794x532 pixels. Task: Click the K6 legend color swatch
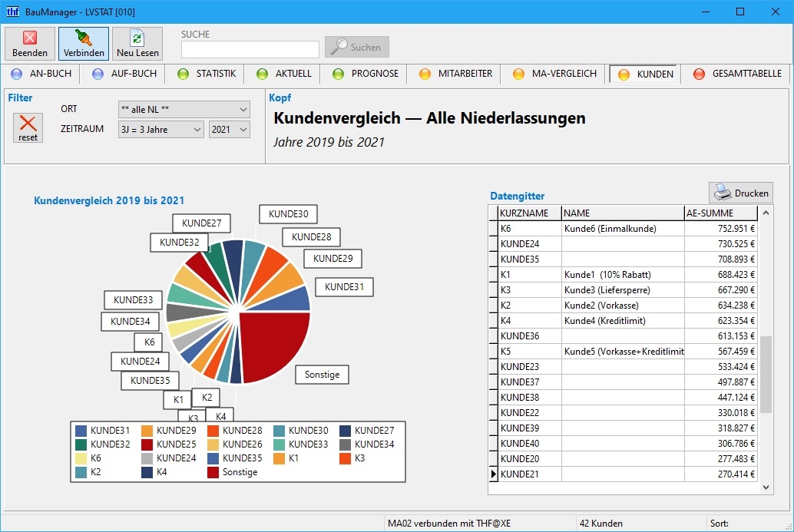click(81, 458)
